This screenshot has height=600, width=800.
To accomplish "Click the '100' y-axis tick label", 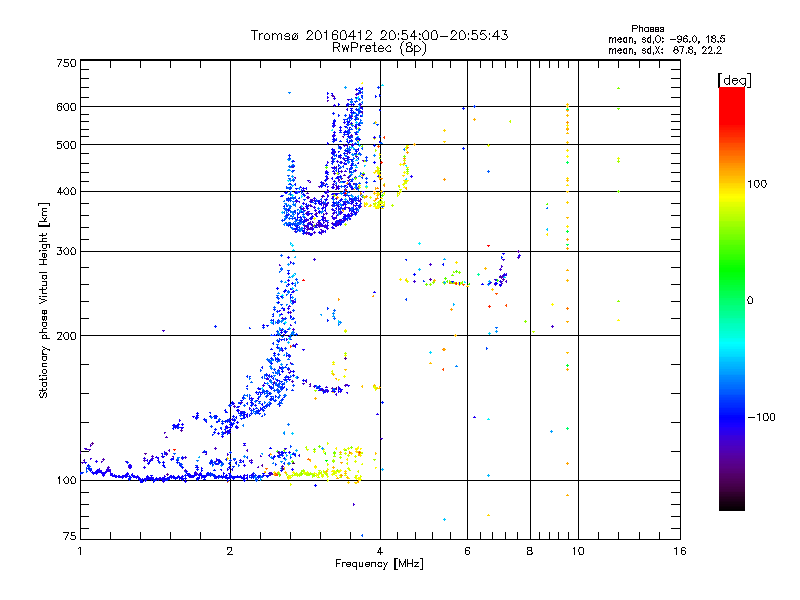I will coord(66,480).
